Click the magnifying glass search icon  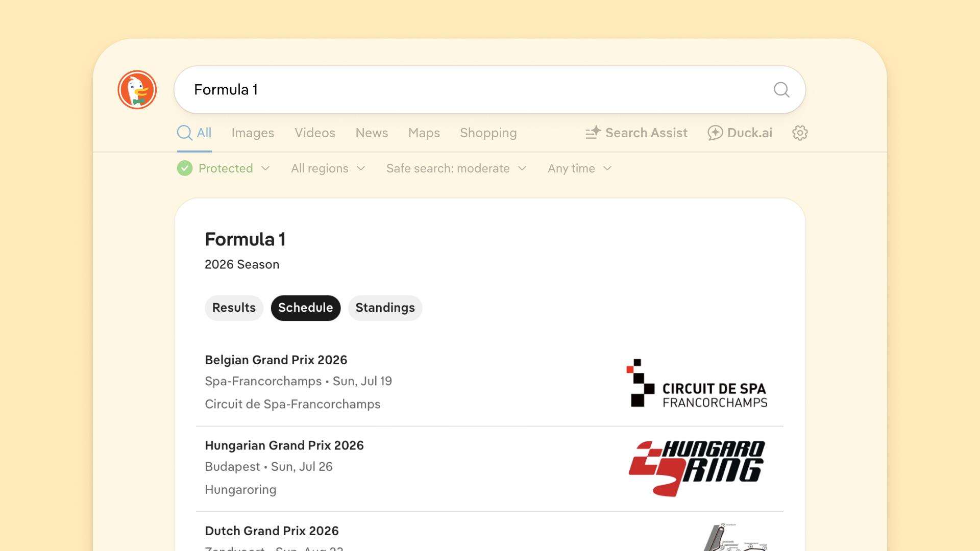(781, 90)
